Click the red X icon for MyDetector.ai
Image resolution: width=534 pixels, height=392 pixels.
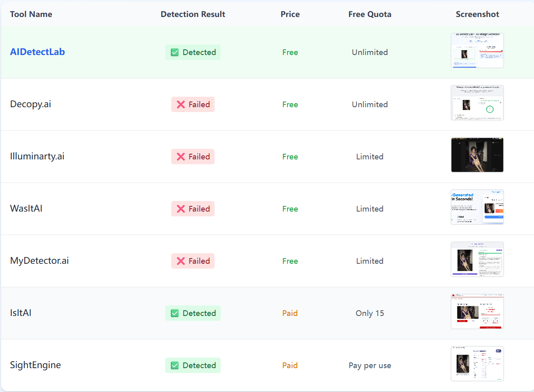point(181,261)
